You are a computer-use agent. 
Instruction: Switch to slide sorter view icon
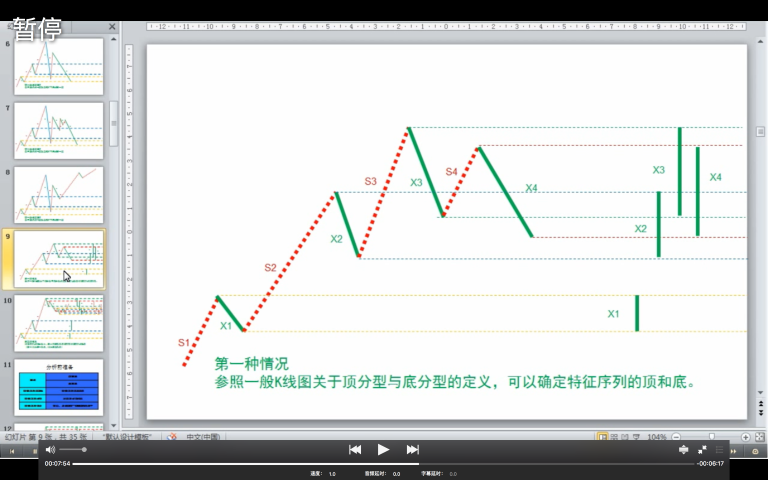pyautogui.click(x=616, y=437)
